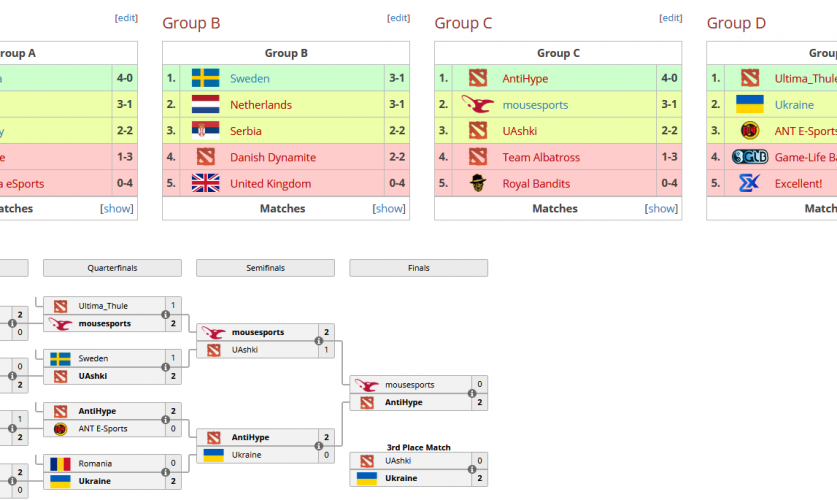837x500 pixels.
Task: Open match info for the Finals match
Action: click(x=472, y=394)
